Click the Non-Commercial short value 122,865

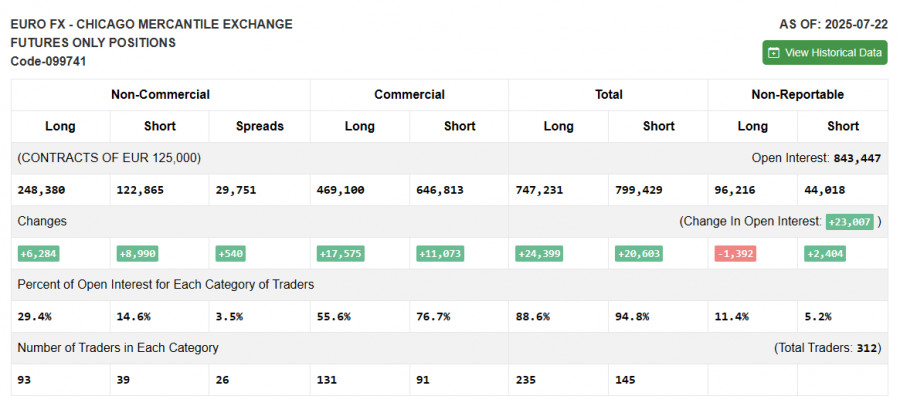140,190
